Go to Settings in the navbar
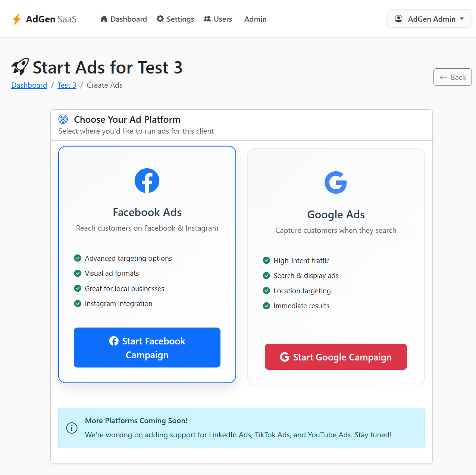The height and width of the screenshot is (475, 476). click(x=175, y=19)
